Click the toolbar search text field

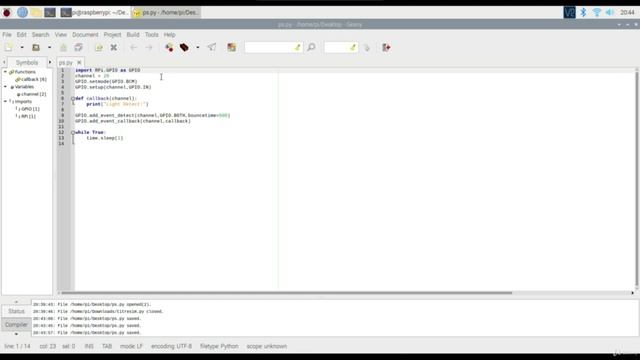point(269,47)
